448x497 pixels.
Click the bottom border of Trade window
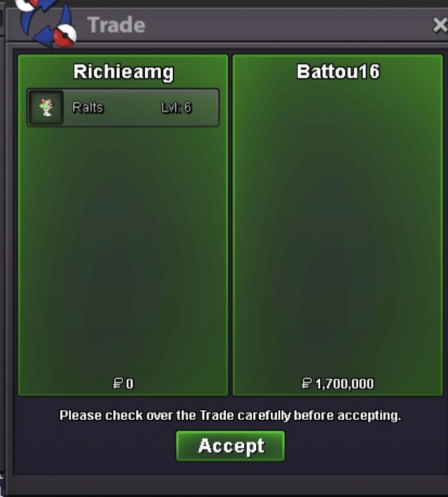point(227,485)
